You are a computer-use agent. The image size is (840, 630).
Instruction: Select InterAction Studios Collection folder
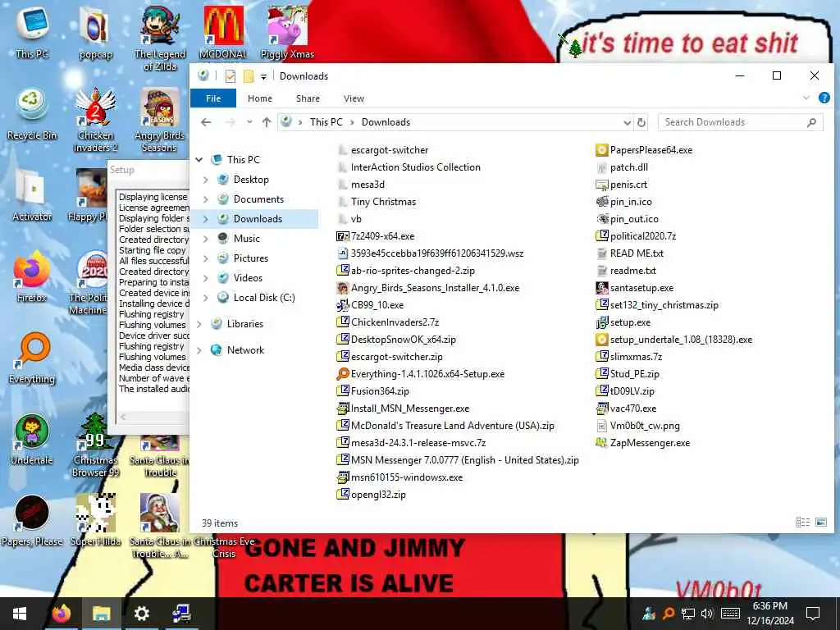coord(409,167)
